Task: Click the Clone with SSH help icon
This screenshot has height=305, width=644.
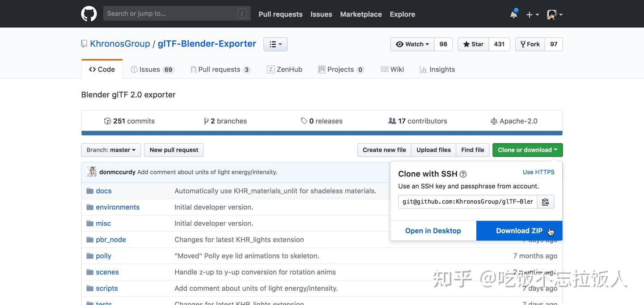Action: coord(463,174)
